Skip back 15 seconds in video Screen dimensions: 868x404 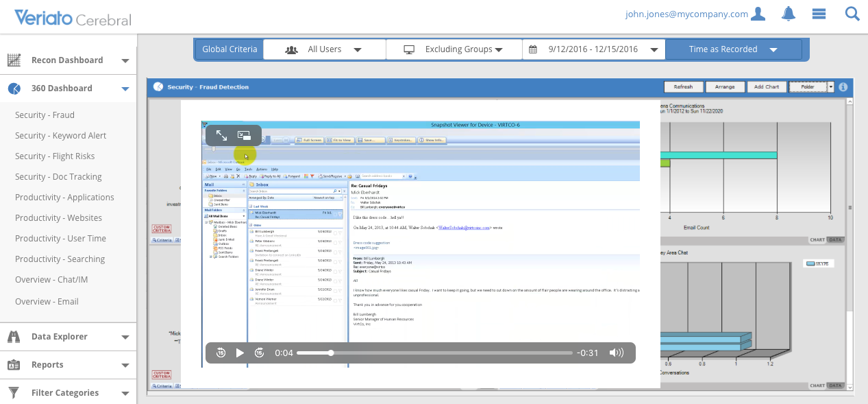[221, 353]
